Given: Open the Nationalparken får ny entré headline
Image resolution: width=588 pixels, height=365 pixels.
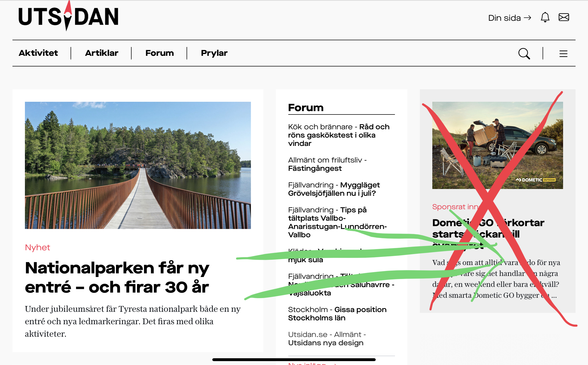Looking at the screenshot, I should tap(117, 277).
